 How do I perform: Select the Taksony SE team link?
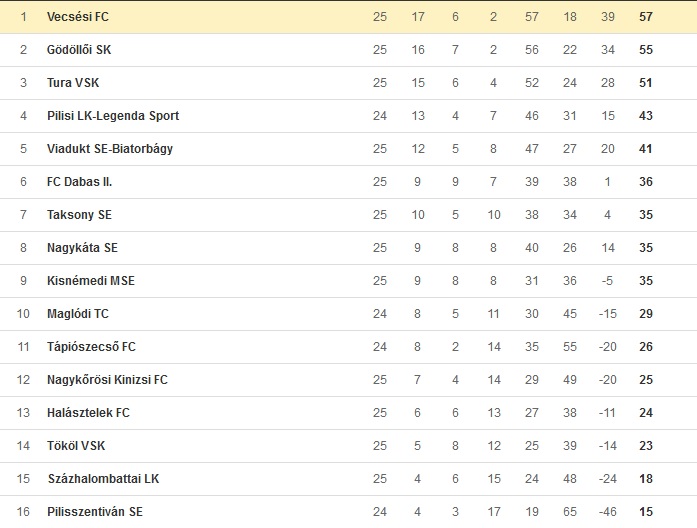79,215
